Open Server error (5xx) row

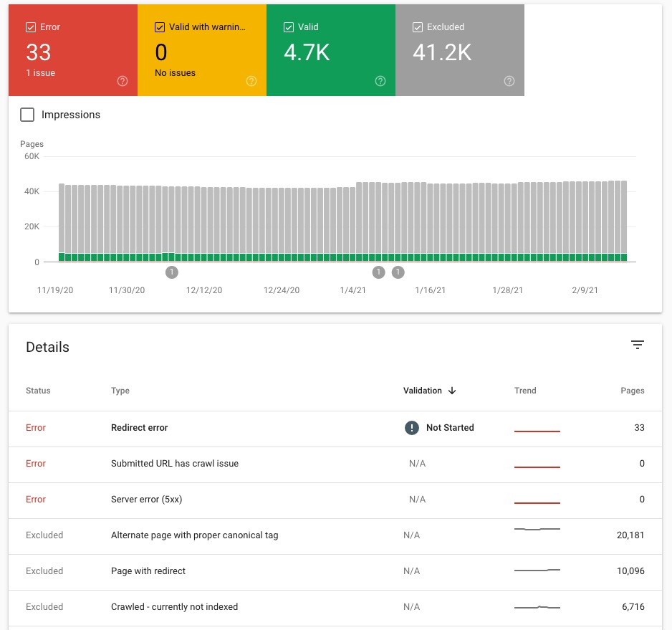(335, 500)
